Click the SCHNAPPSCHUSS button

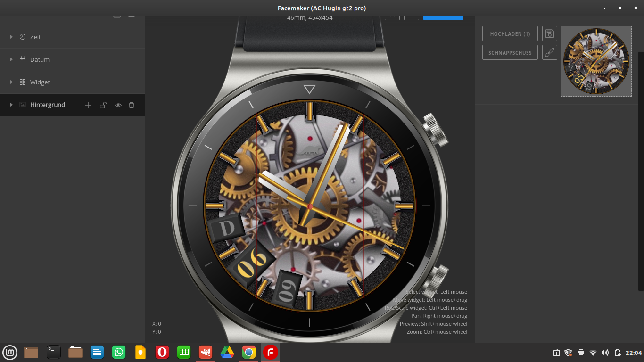click(510, 52)
